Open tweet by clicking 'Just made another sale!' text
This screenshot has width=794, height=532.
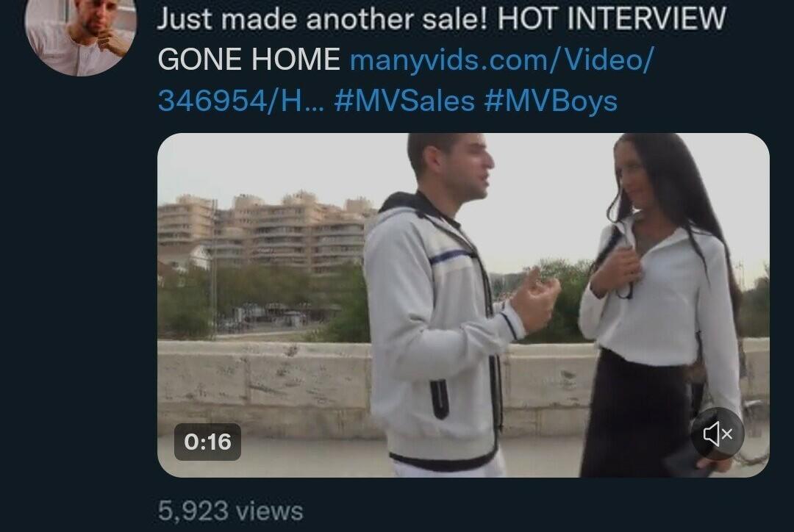click(x=323, y=18)
